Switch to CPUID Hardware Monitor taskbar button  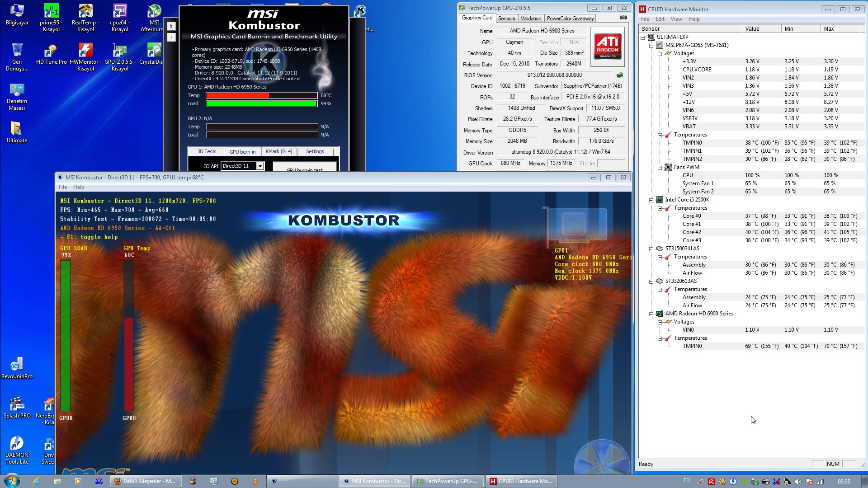(x=521, y=481)
